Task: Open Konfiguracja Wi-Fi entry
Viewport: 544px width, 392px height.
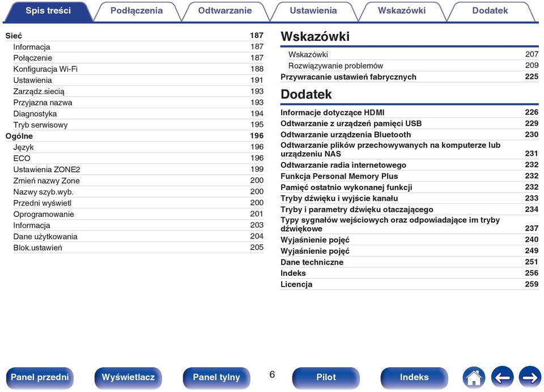Action: click(138, 69)
